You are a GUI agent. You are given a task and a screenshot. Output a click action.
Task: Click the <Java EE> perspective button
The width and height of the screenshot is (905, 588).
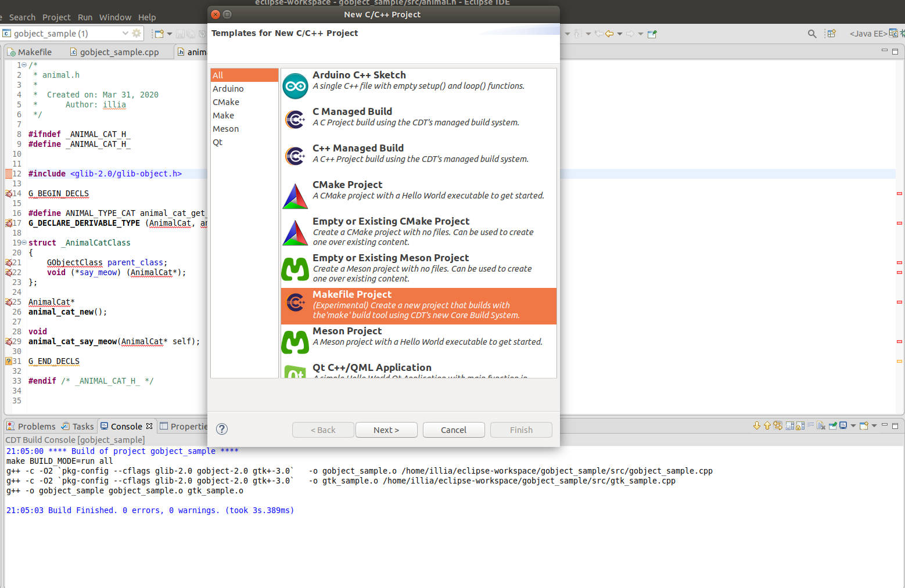click(868, 34)
